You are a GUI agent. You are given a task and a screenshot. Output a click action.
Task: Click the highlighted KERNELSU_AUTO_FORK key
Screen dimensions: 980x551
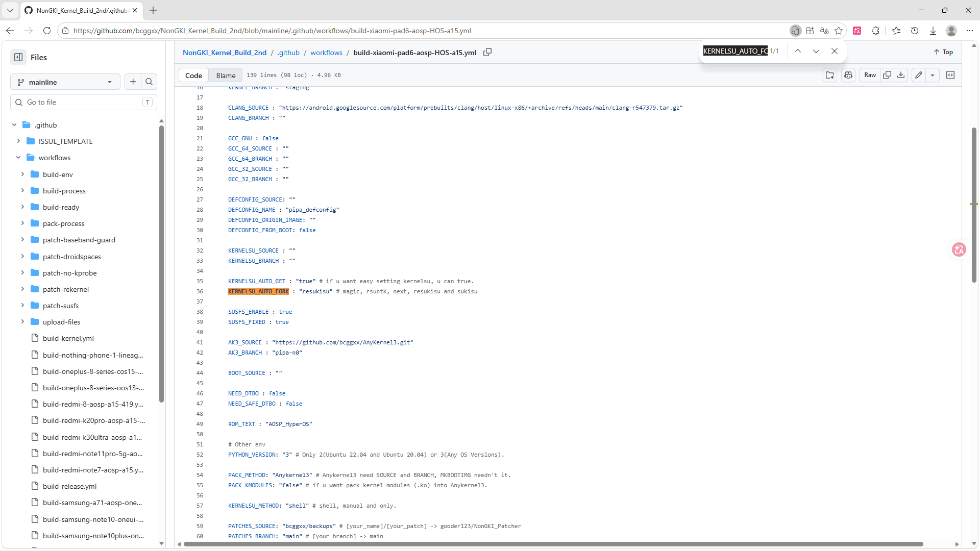pyautogui.click(x=258, y=291)
